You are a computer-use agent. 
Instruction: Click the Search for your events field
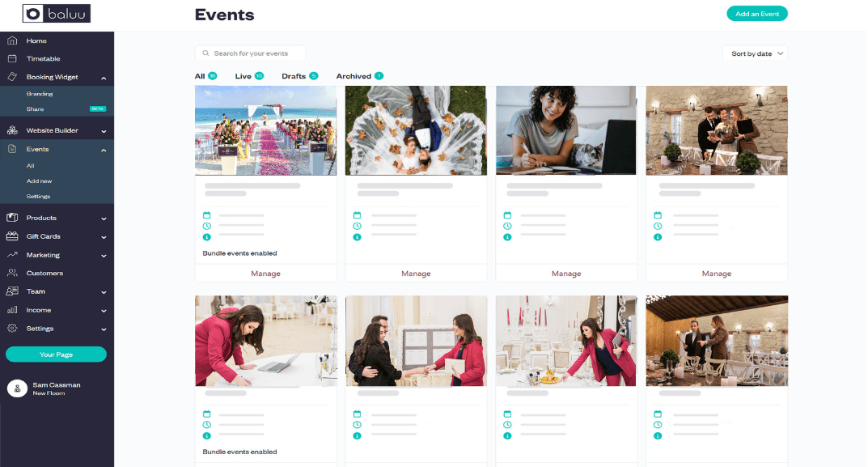[x=251, y=53]
